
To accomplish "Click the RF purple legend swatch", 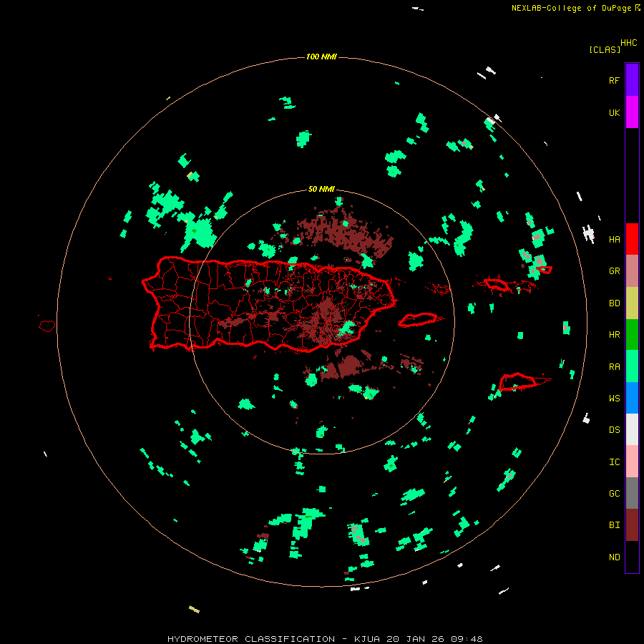I will 632,80.
